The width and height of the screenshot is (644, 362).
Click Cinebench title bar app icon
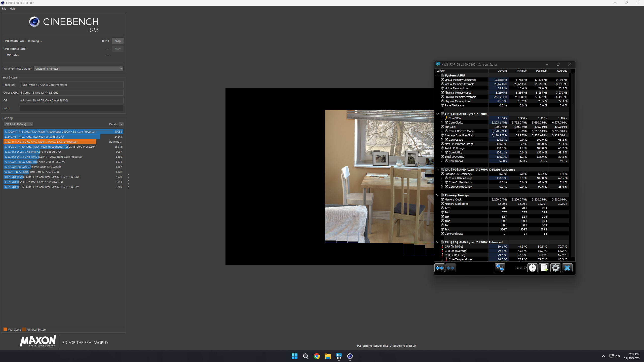click(x=3, y=3)
